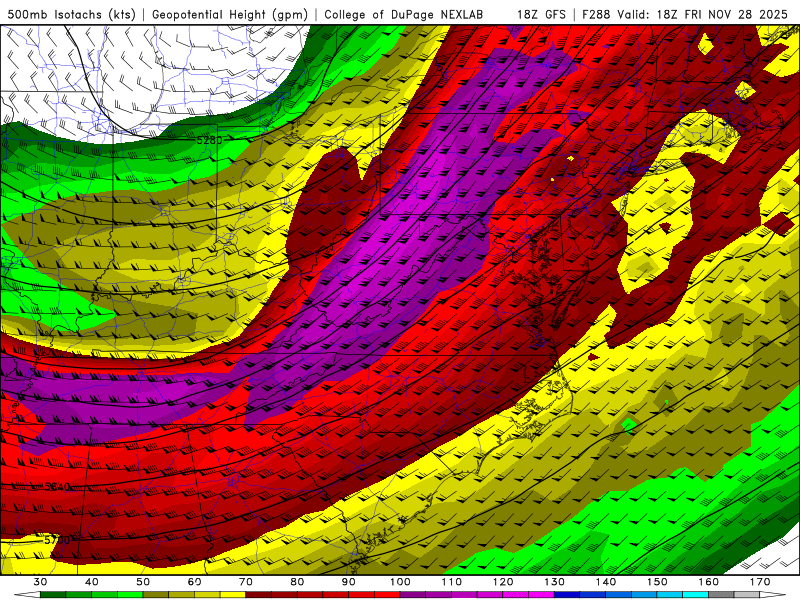Click the gray color bar segment under 160
800x600 pixels.
(721, 595)
